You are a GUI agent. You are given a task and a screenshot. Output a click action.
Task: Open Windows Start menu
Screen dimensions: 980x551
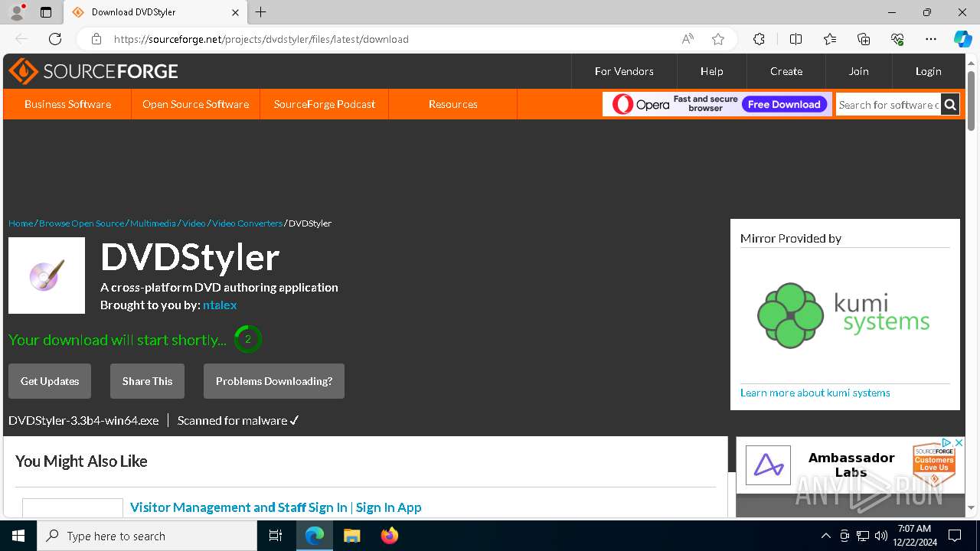[18, 536]
